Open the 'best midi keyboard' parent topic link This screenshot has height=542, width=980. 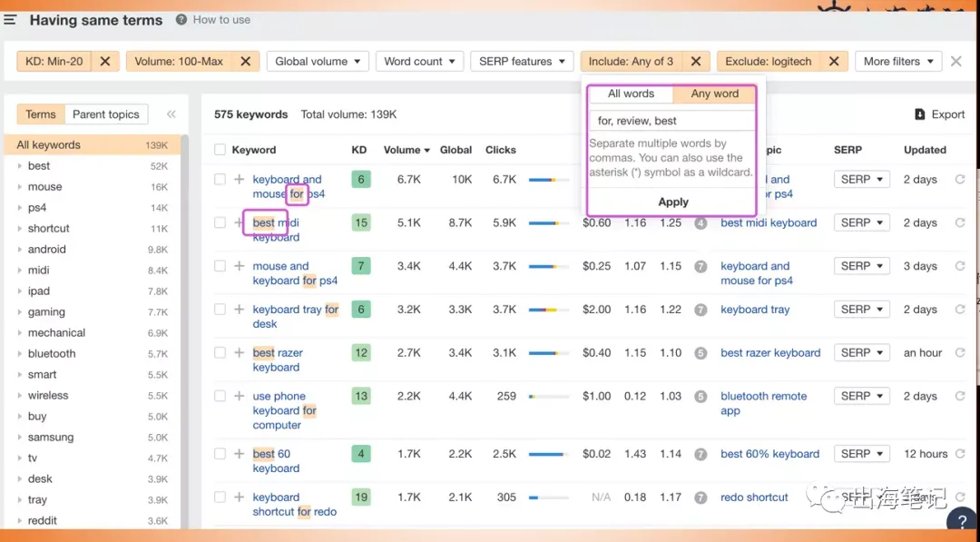tap(769, 222)
